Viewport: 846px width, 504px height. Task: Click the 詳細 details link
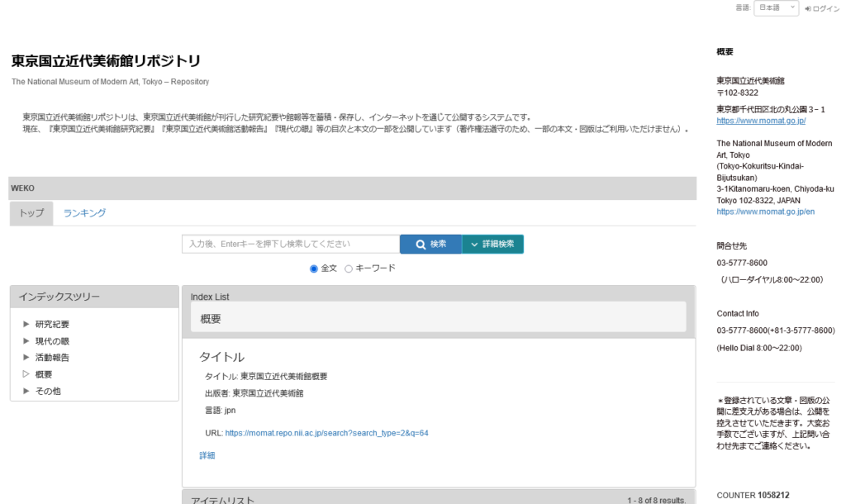(x=207, y=455)
